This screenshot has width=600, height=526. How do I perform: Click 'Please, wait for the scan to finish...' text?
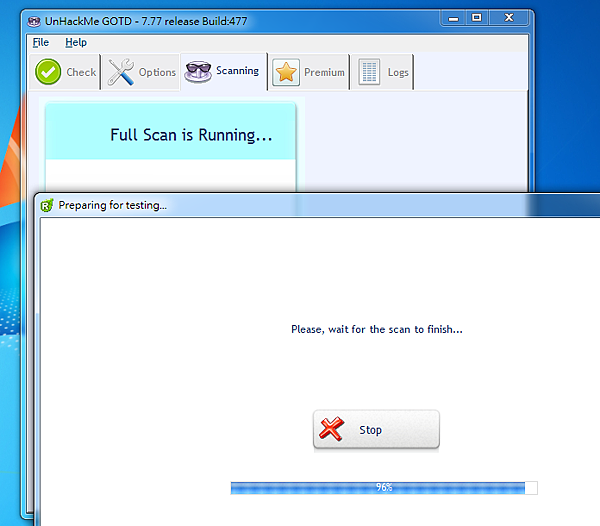377,329
